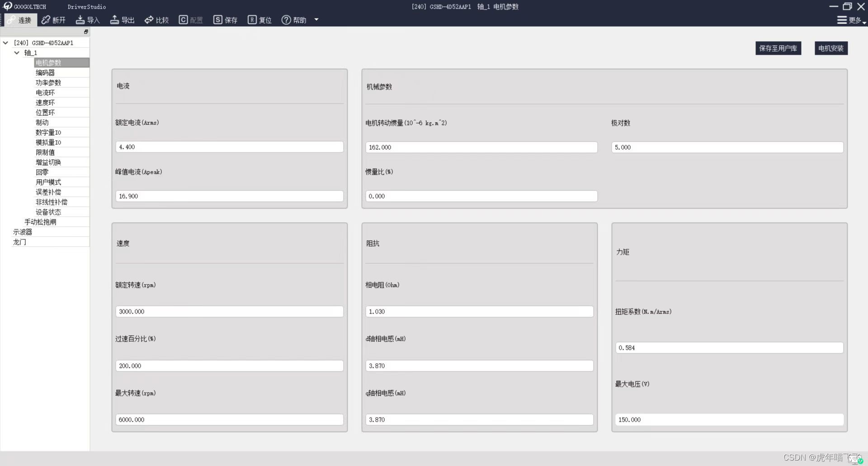The height and width of the screenshot is (466, 868).
Task: Open 用户模式 in the tree
Action: [x=62, y=182]
